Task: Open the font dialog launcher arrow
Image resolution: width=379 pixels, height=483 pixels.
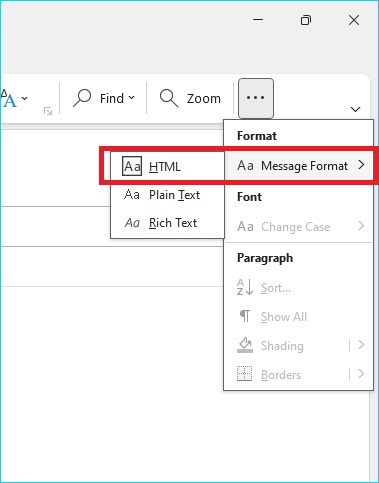Action: click(x=48, y=111)
